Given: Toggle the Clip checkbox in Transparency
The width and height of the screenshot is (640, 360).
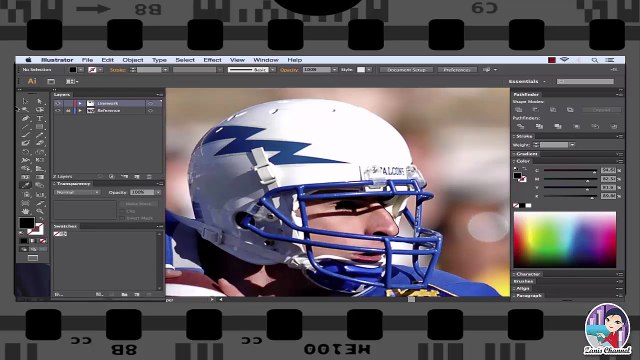Looking at the screenshot, I should tap(122, 211).
